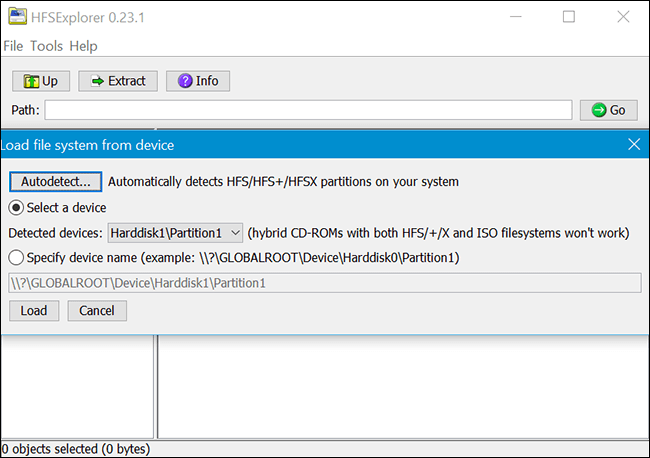Click the Up folder toolbar button

point(40,81)
